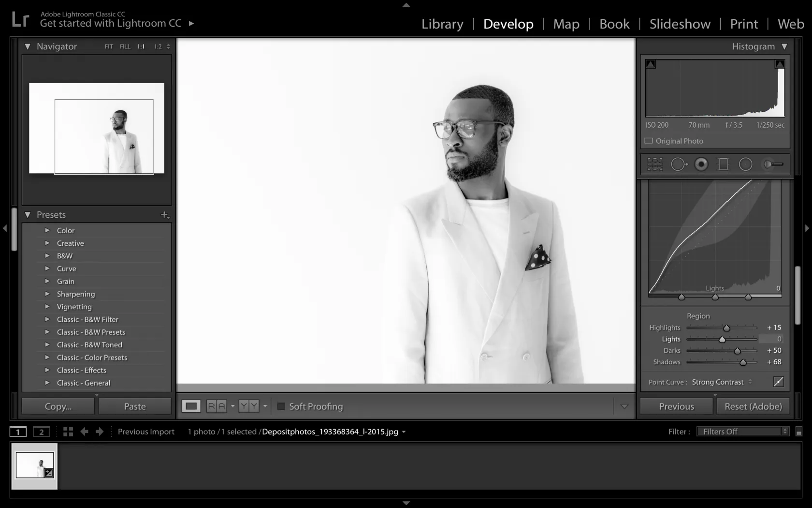Select the Radial Filter tool
812x508 pixels.
(745, 164)
